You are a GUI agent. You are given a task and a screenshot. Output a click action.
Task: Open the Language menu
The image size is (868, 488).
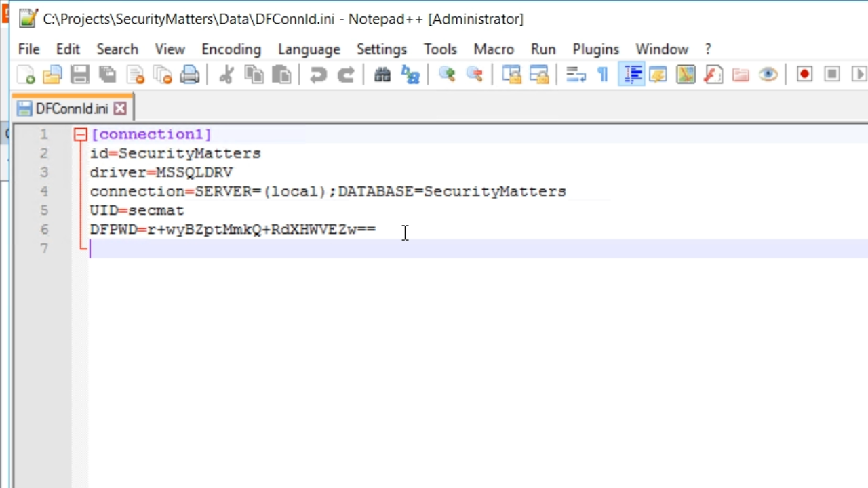coord(309,49)
